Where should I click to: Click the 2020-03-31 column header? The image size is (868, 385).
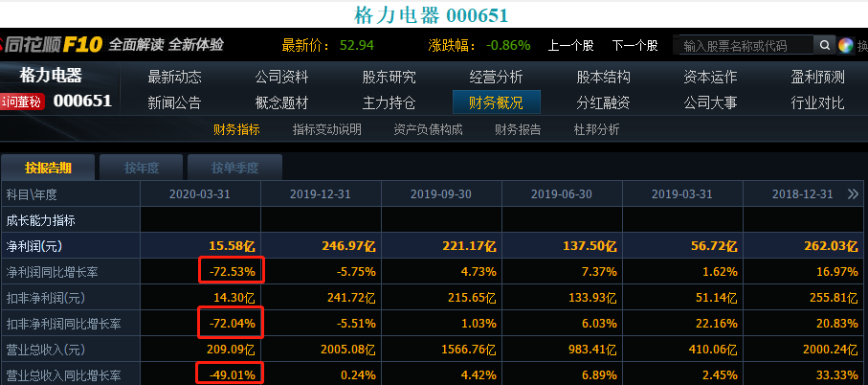pyautogui.click(x=200, y=194)
